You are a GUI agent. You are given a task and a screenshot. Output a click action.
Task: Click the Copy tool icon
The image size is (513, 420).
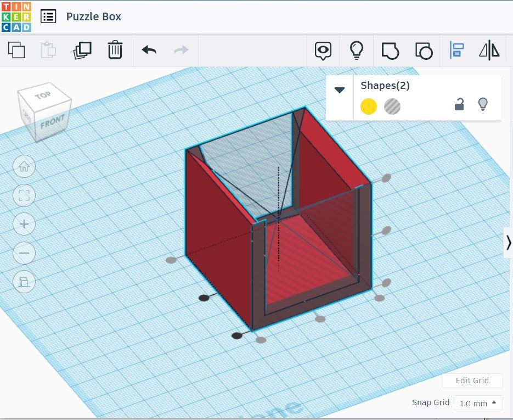16,50
